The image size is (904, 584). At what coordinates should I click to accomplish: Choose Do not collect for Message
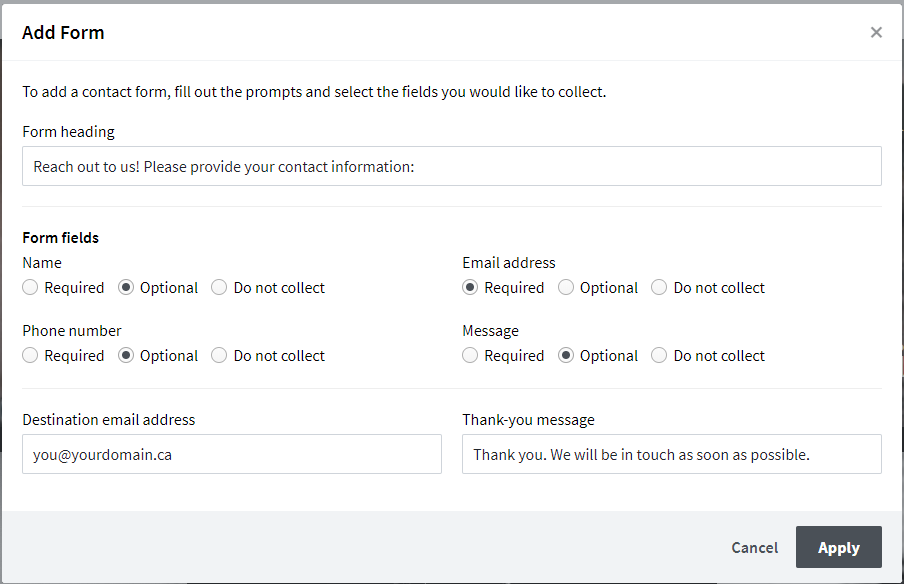(x=659, y=356)
